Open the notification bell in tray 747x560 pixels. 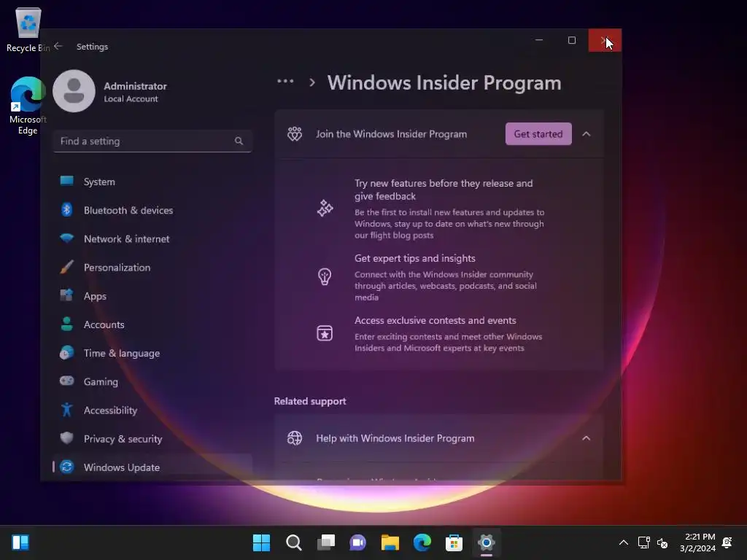coord(727,542)
